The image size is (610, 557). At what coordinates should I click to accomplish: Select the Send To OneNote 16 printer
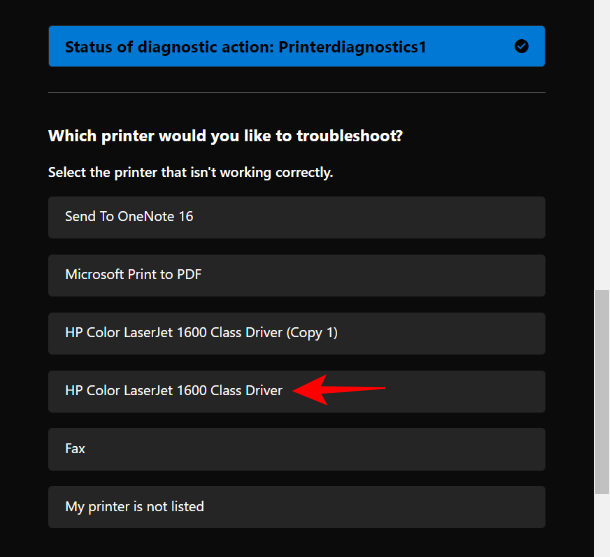[x=296, y=217]
